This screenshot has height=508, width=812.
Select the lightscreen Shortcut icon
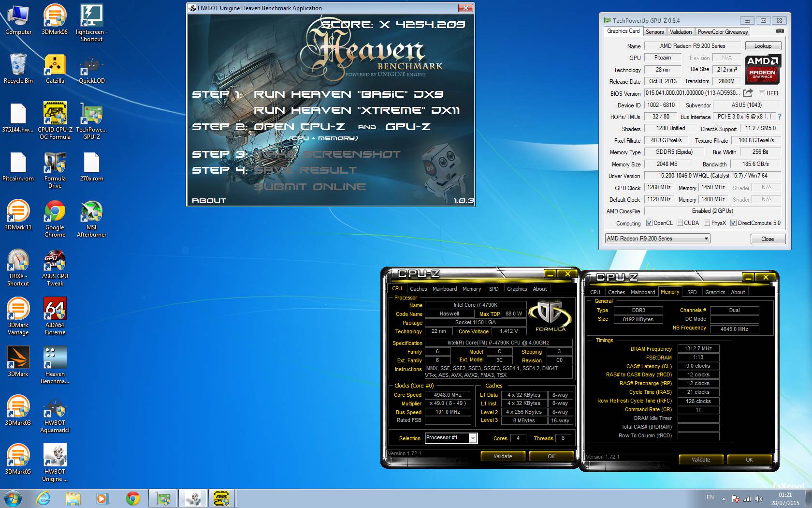pos(91,23)
